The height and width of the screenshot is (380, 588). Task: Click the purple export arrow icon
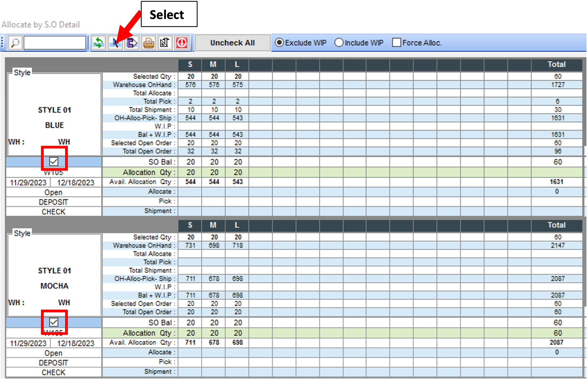tap(132, 43)
